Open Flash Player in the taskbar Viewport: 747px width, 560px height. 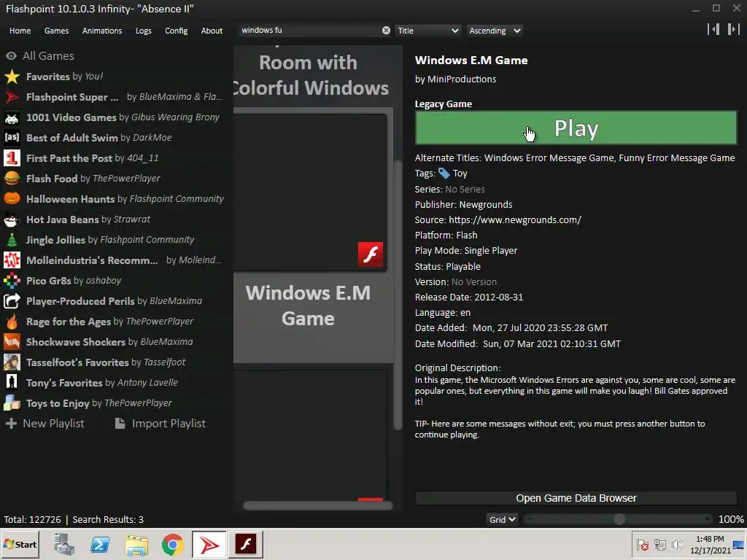click(246, 545)
